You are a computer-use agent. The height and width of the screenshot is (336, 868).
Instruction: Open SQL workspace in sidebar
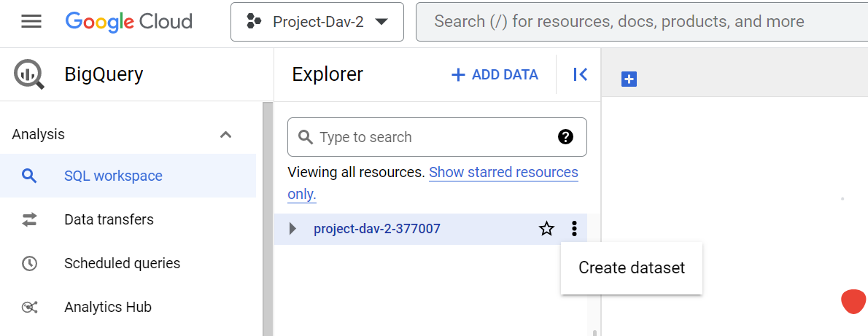tap(113, 176)
